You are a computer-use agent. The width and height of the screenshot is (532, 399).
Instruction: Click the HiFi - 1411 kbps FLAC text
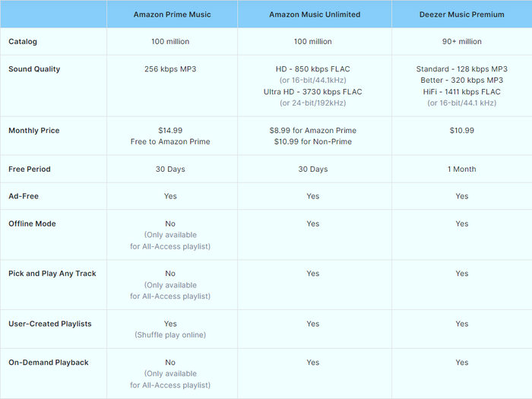(x=462, y=92)
